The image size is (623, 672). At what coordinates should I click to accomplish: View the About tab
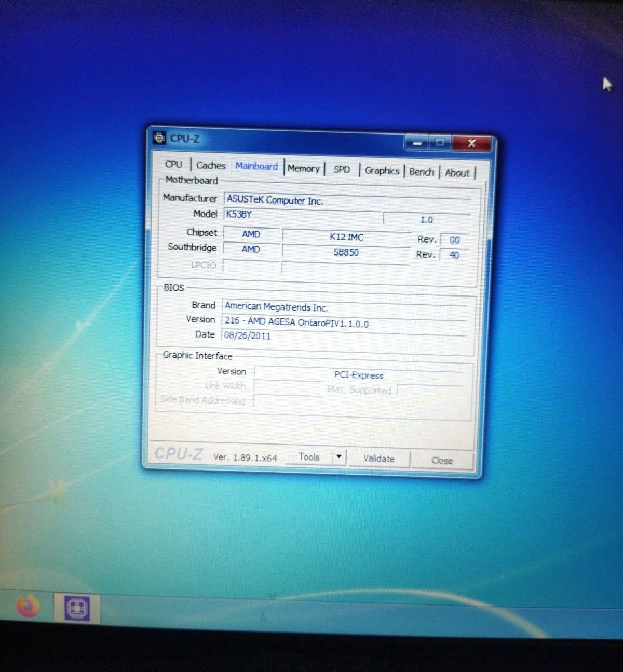click(x=457, y=173)
